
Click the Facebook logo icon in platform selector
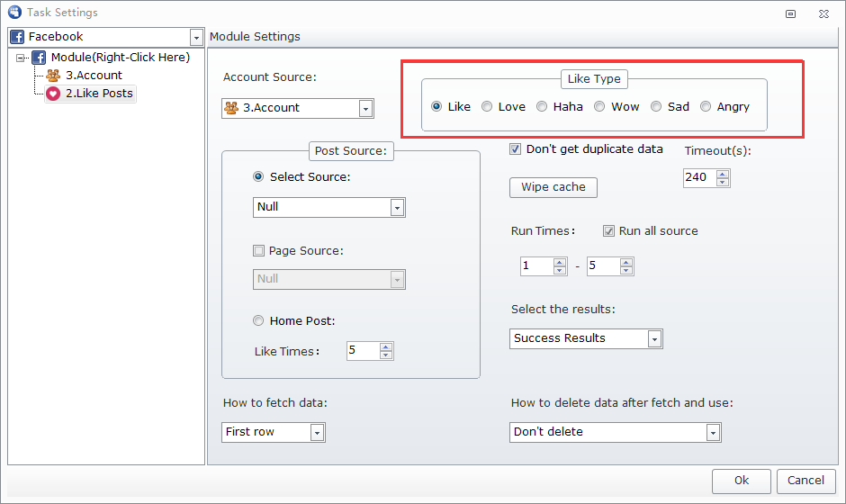click(x=17, y=37)
